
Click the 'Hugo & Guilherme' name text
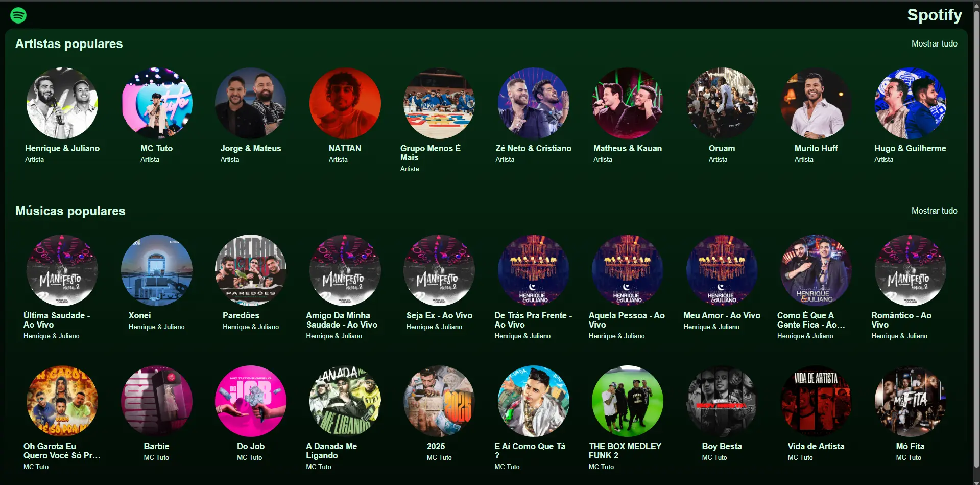tap(911, 149)
